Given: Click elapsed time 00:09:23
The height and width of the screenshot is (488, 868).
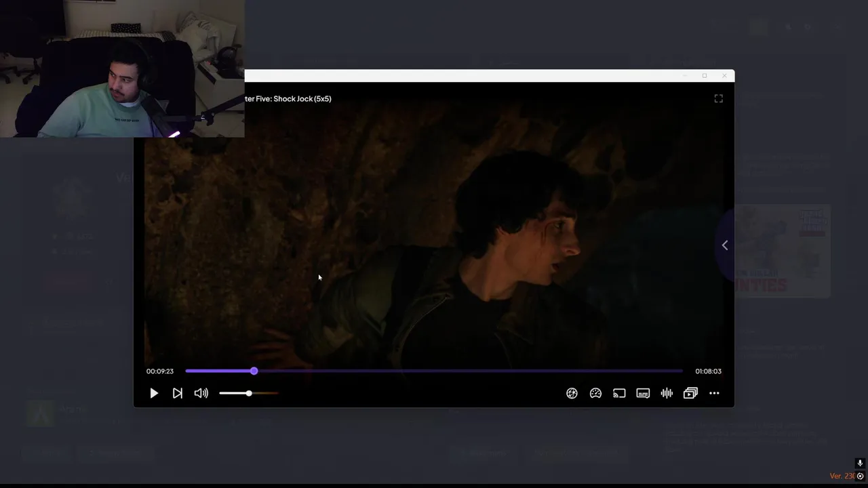Looking at the screenshot, I should click(160, 371).
